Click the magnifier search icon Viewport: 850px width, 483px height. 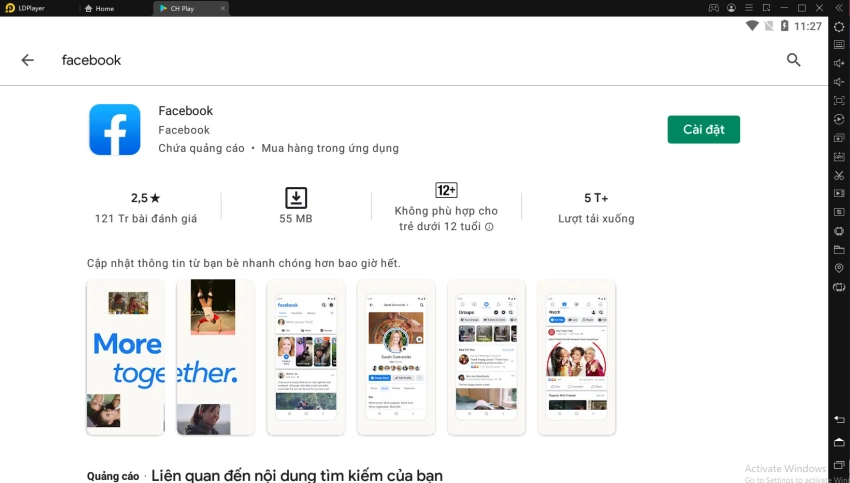pyautogui.click(x=793, y=60)
